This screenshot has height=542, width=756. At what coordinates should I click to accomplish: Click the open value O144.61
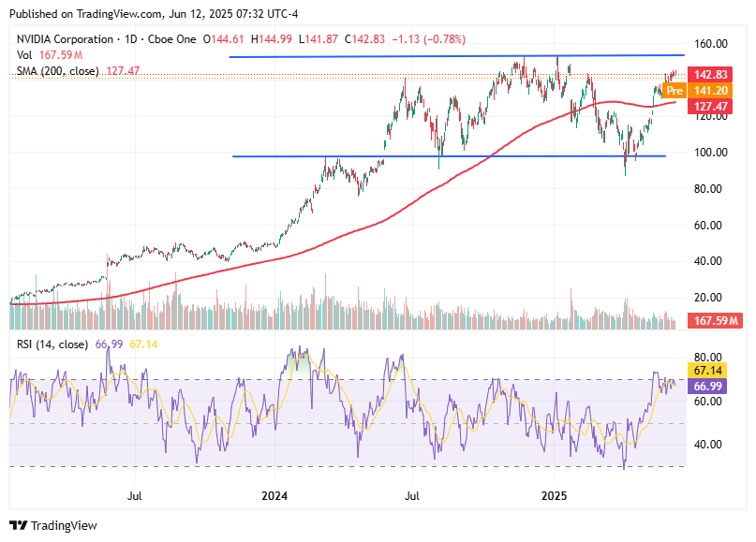click(223, 39)
